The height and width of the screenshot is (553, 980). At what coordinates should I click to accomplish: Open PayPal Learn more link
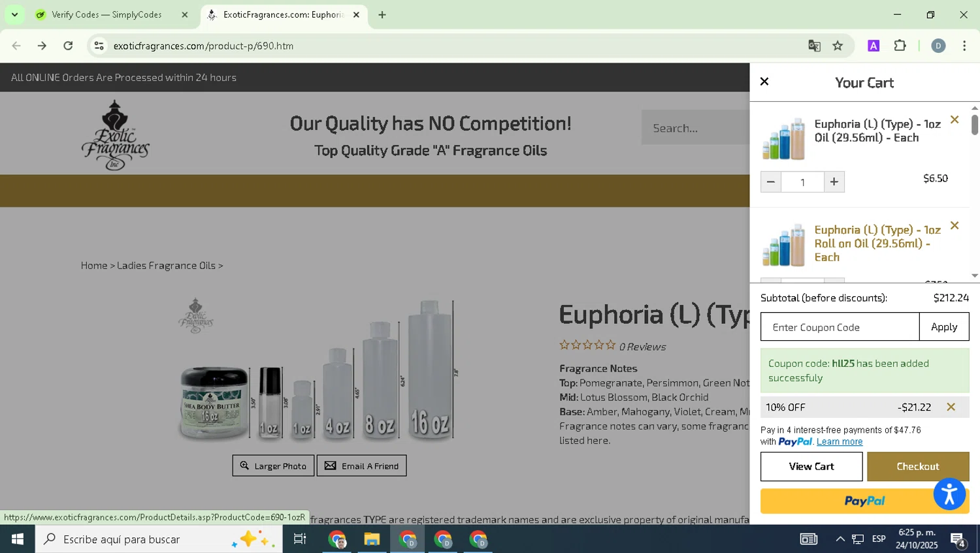pyautogui.click(x=840, y=442)
